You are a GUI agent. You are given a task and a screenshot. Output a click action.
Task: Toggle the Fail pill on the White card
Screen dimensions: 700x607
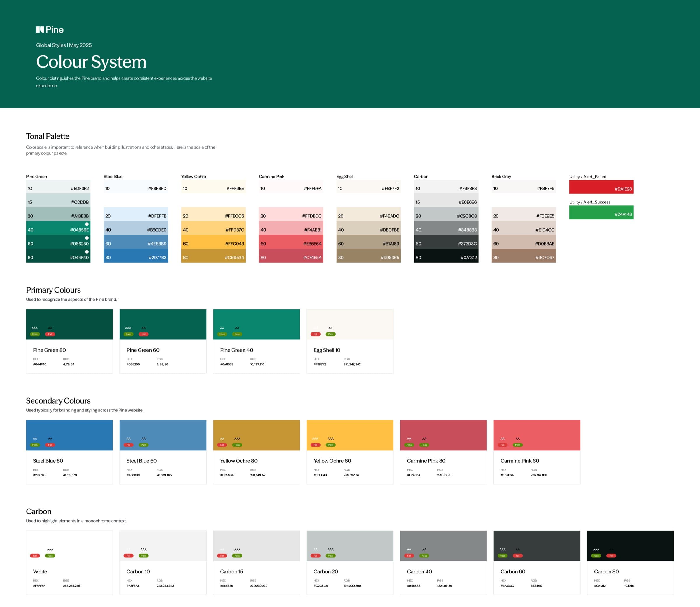point(35,555)
